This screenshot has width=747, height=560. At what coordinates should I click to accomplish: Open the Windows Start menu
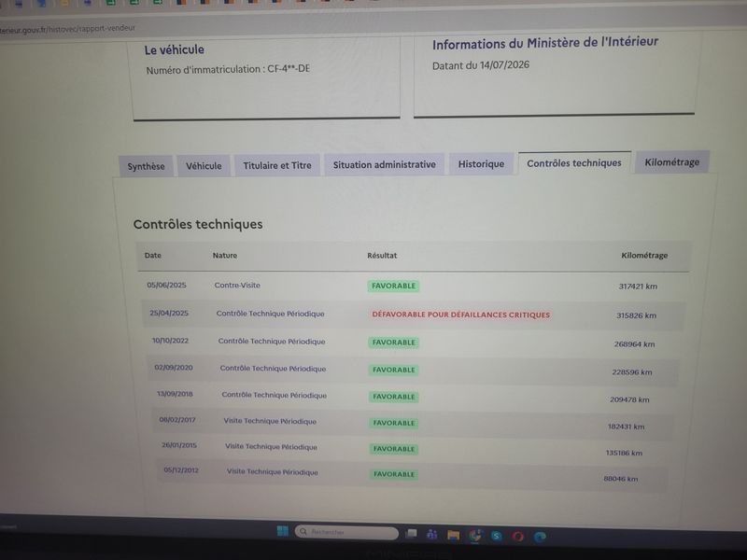[x=283, y=530]
